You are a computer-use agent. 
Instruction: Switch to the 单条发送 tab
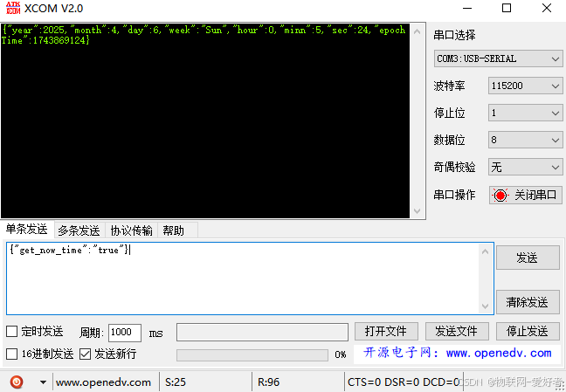click(27, 230)
